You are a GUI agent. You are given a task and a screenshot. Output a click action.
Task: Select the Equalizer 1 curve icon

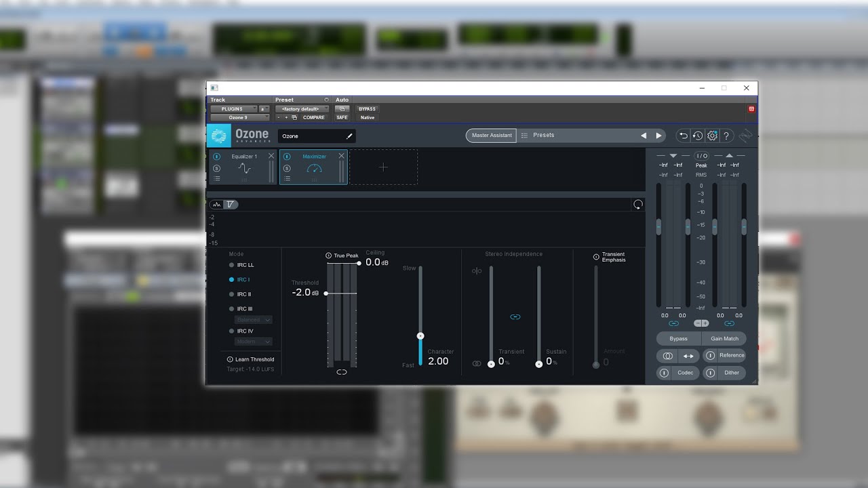point(244,169)
